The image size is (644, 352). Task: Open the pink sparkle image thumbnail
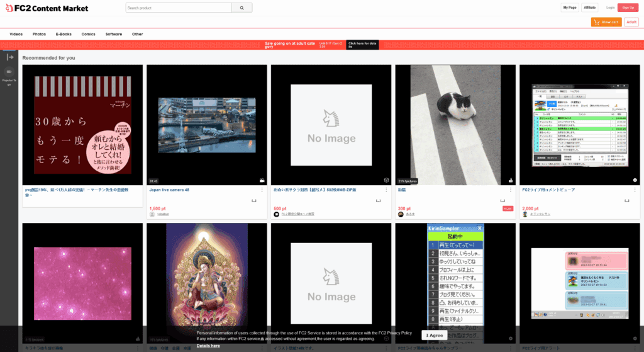[82, 283]
